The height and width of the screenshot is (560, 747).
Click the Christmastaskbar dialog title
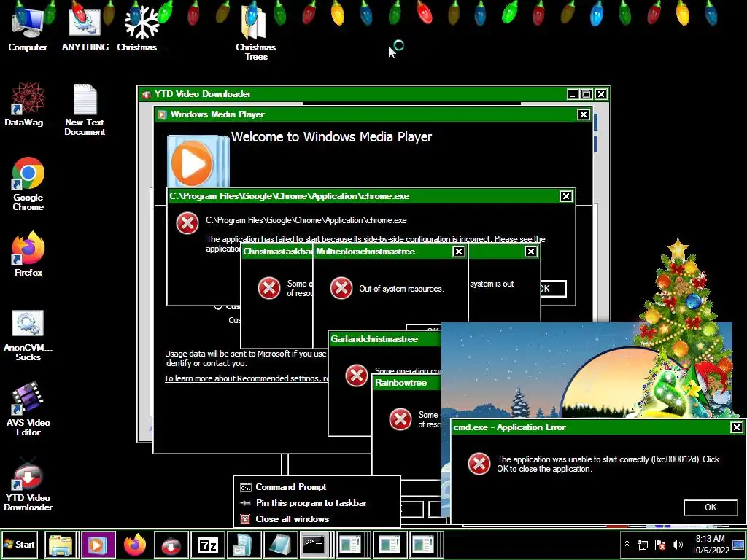pyautogui.click(x=278, y=252)
